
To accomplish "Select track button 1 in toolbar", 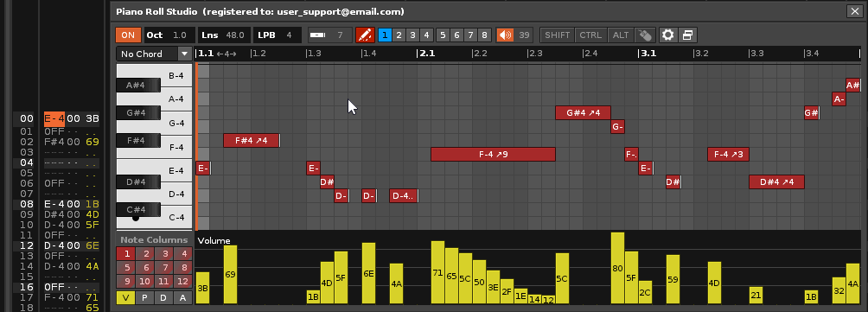I will click(x=385, y=35).
